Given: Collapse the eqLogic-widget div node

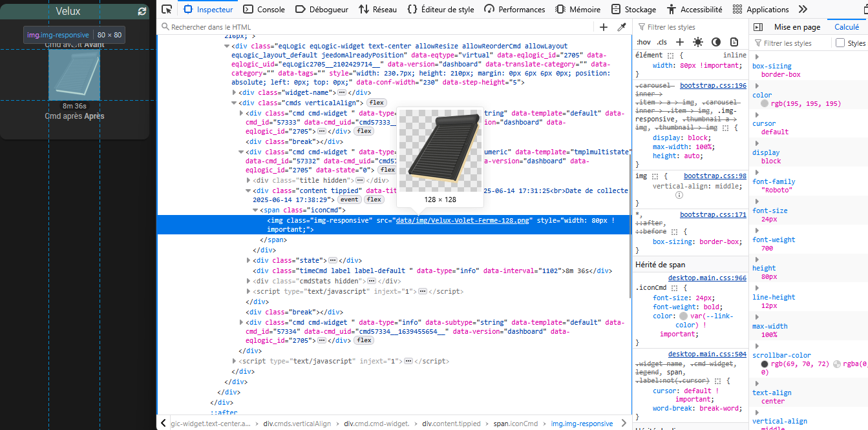Looking at the screenshot, I should (x=227, y=46).
